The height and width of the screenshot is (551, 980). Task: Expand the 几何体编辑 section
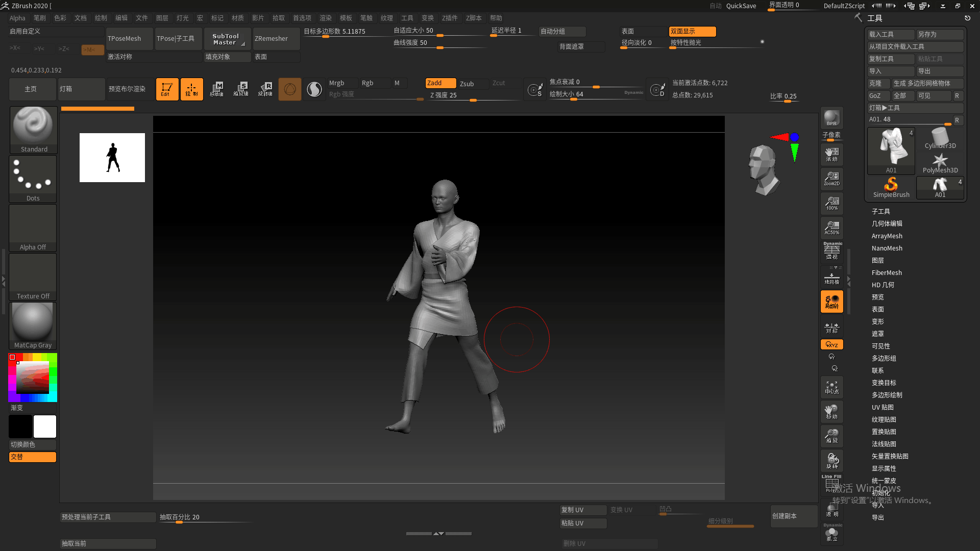pos(887,223)
